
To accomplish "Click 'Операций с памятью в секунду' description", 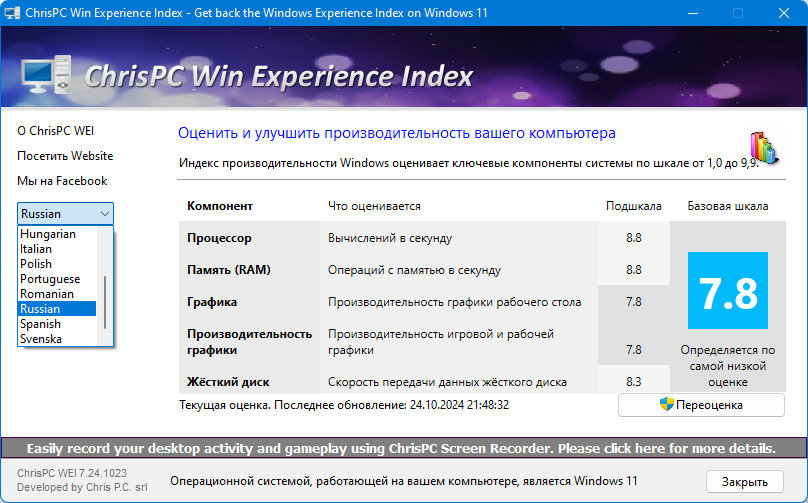I will 414,270.
